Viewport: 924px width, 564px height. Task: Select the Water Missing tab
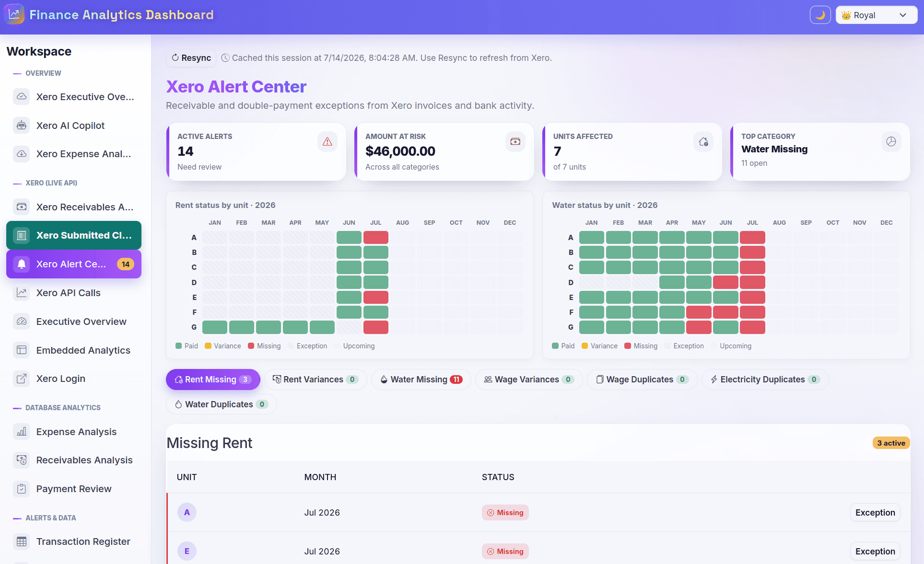pyautogui.click(x=421, y=380)
